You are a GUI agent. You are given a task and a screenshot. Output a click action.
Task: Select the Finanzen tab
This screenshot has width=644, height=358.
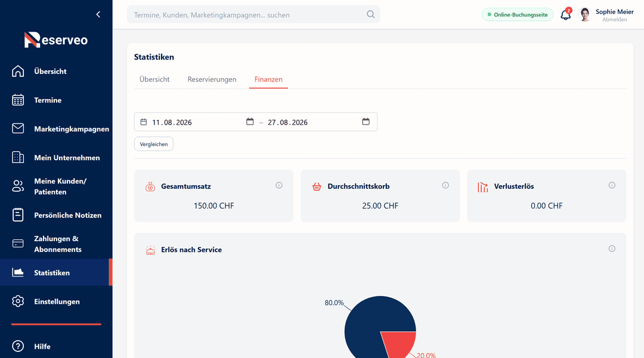click(268, 80)
